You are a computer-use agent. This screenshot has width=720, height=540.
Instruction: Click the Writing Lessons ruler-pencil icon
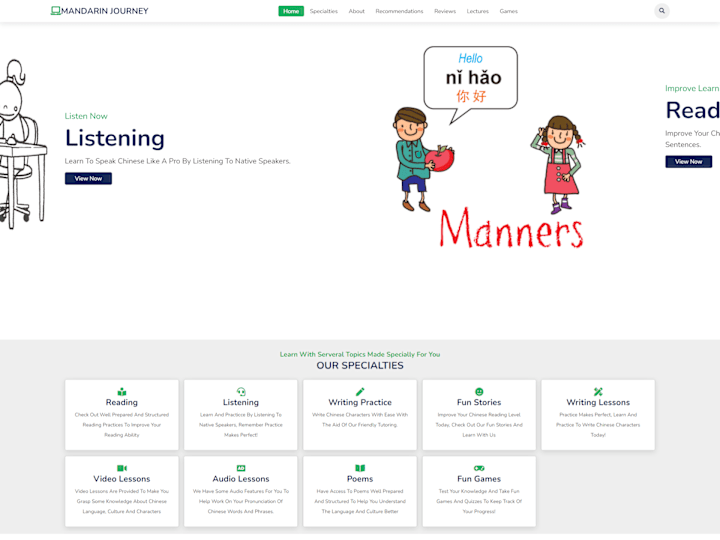coord(598,392)
